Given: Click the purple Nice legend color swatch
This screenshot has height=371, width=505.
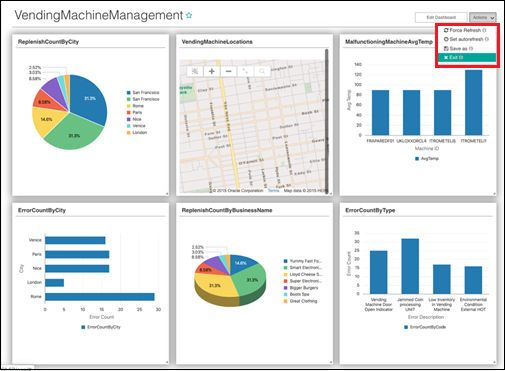Looking at the screenshot, I should (x=129, y=119).
